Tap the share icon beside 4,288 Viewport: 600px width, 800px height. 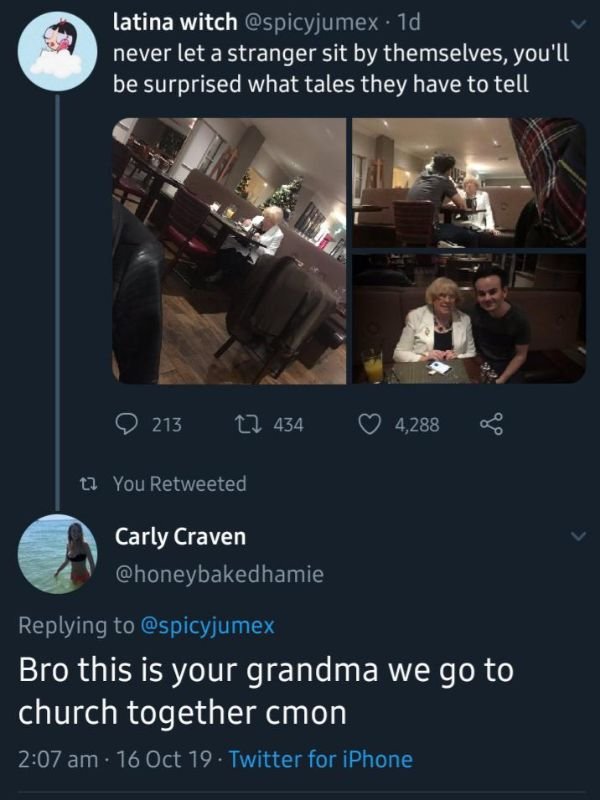coord(492,424)
